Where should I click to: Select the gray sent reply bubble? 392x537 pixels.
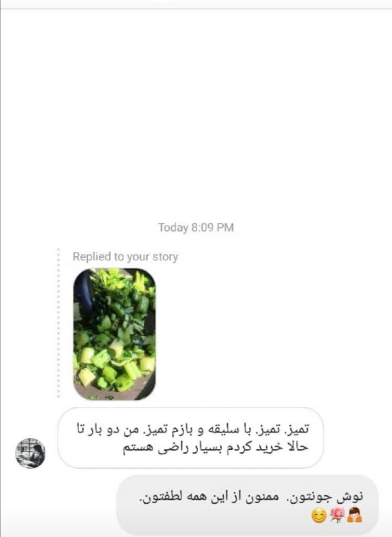(x=248, y=505)
